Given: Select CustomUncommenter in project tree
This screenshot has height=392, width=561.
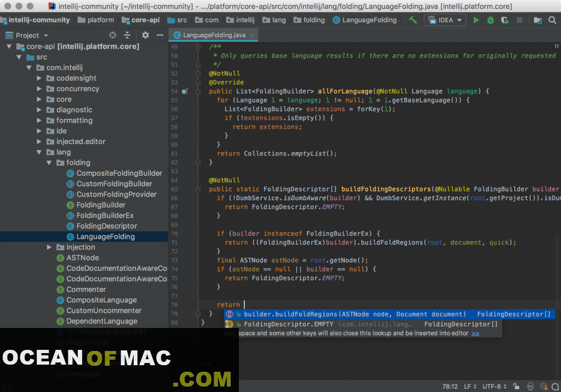Looking at the screenshot, I should (99, 310).
